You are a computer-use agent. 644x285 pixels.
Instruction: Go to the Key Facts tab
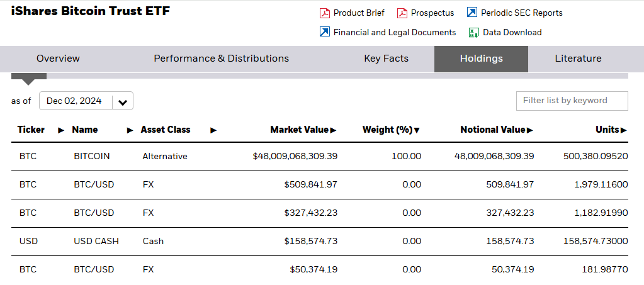point(386,59)
